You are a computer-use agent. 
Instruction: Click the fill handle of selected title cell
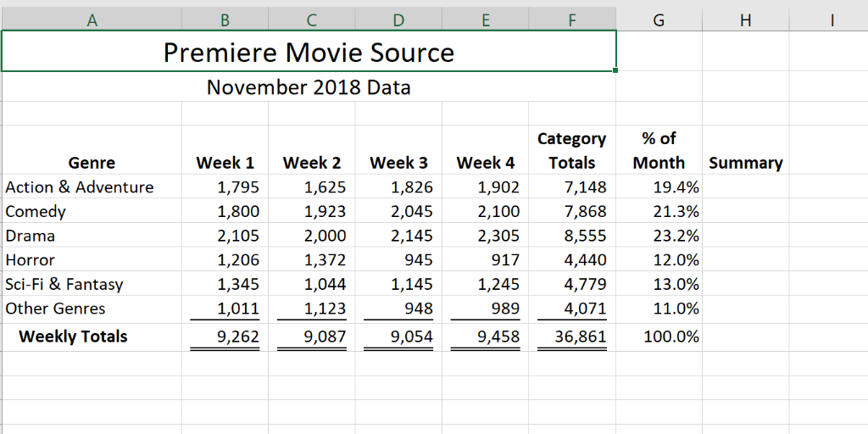pyautogui.click(x=615, y=71)
